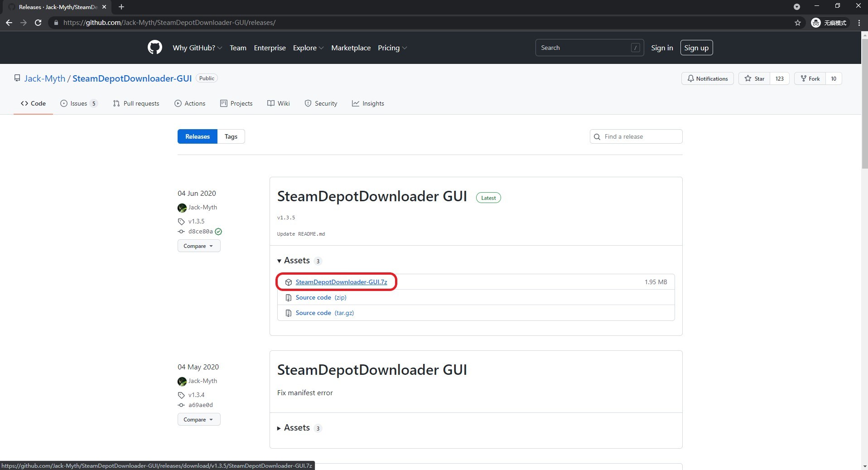Click the tab search dropdown icon in title bar
Screen dimensions: 868x470
tap(797, 7)
